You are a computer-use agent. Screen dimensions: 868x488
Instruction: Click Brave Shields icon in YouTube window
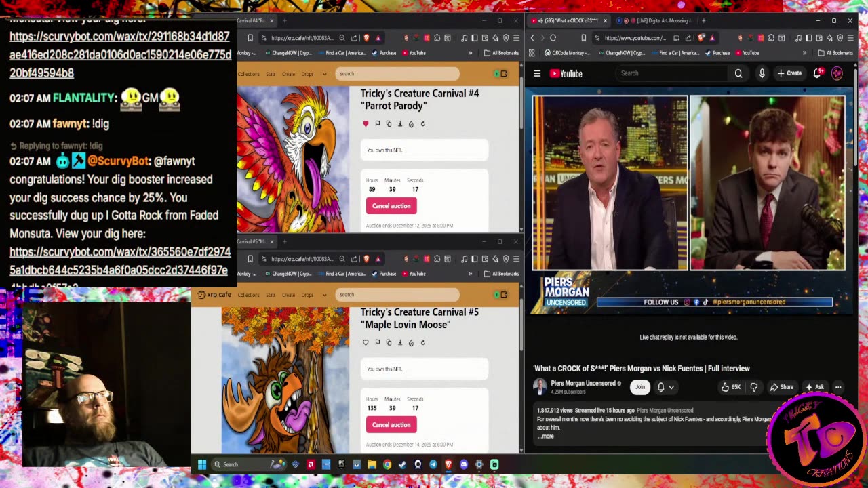tap(701, 38)
